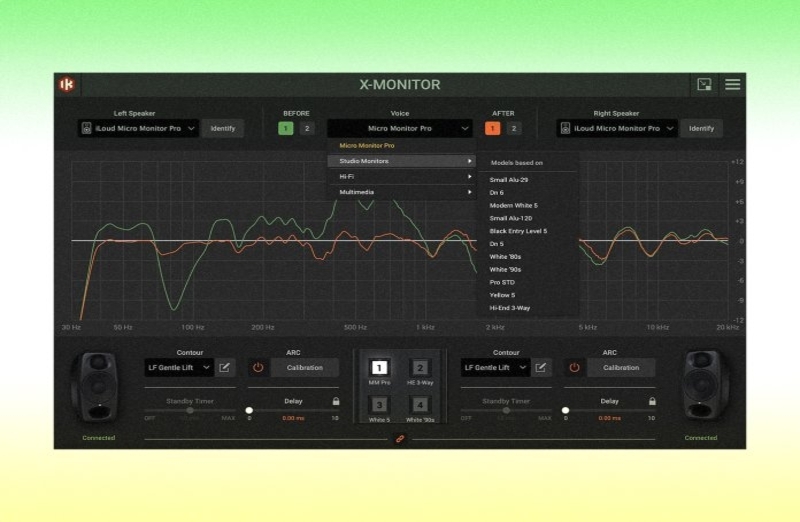Viewport: 800px width, 522px height.
Task: Open the hamburger menu icon
Action: tap(733, 84)
